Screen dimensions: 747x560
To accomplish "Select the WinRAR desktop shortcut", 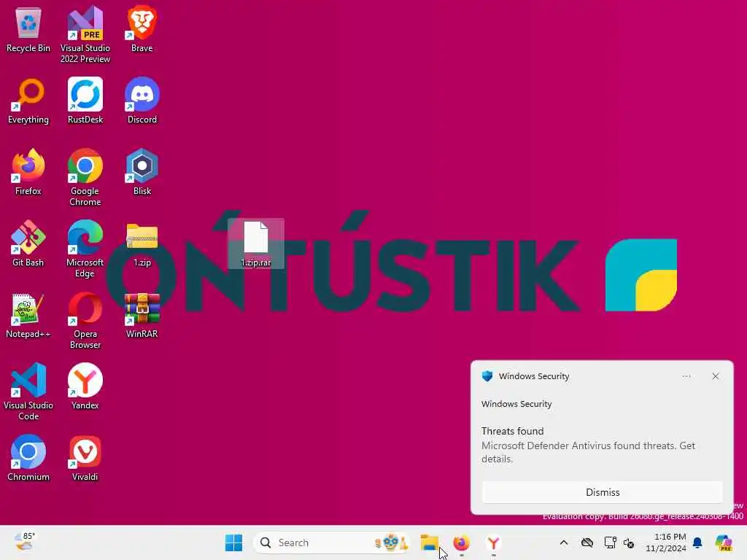I will pos(142,315).
